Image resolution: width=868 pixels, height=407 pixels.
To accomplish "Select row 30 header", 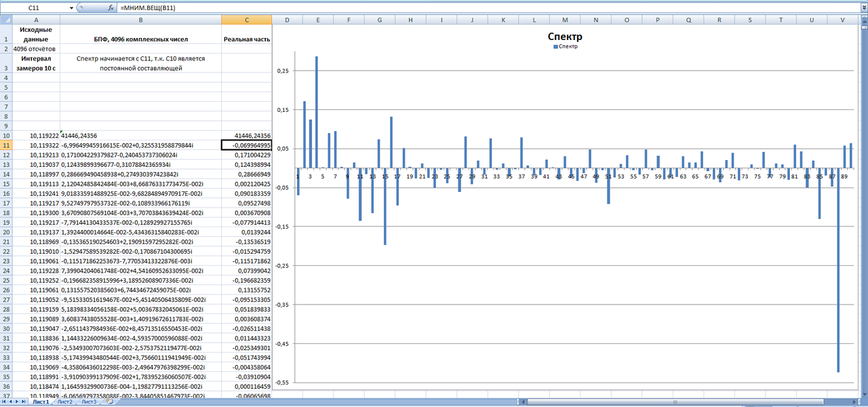I will click(6, 328).
